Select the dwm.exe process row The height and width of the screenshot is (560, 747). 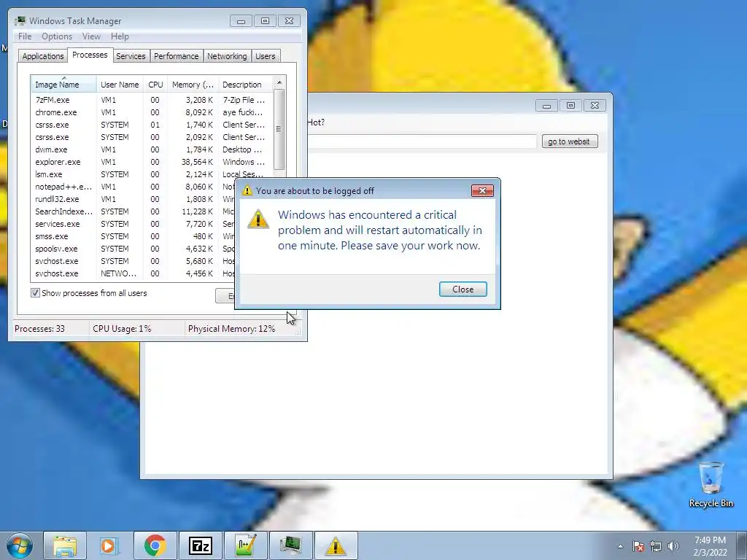pos(152,149)
